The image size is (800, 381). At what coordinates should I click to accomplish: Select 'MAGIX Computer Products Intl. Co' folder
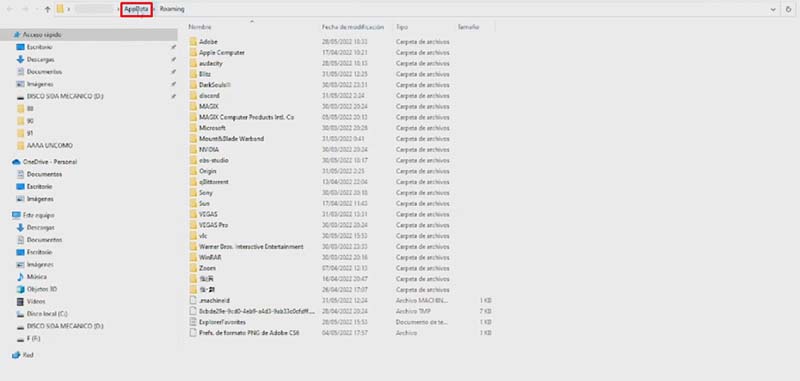pyautogui.click(x=246, y=117)
